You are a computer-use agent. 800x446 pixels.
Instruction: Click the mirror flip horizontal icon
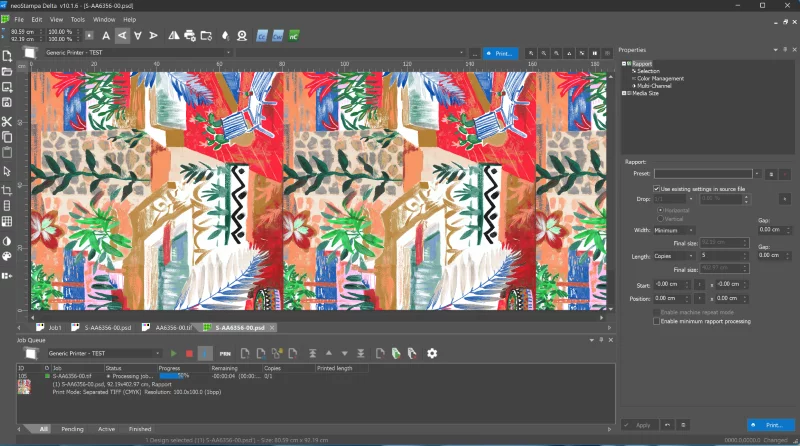[173, 35]
